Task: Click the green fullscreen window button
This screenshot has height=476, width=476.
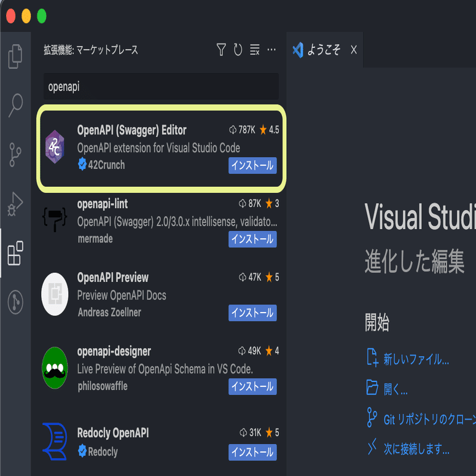Action: [x=42, y=16]
